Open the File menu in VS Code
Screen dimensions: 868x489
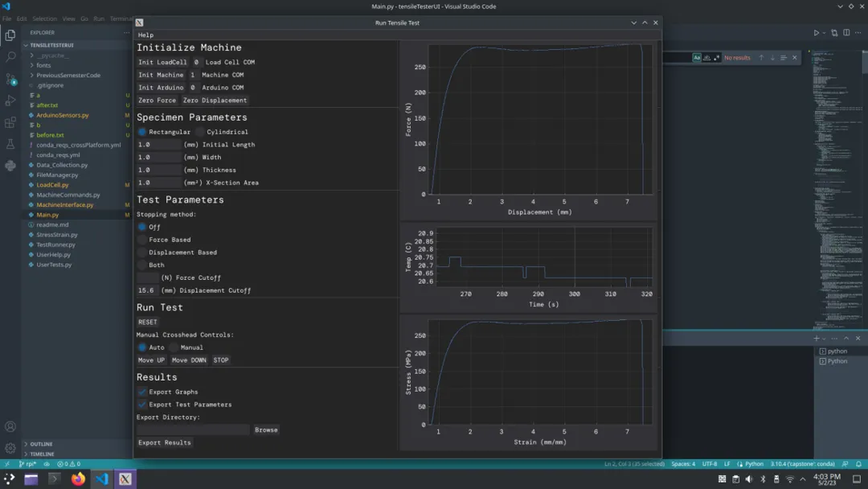6,18
